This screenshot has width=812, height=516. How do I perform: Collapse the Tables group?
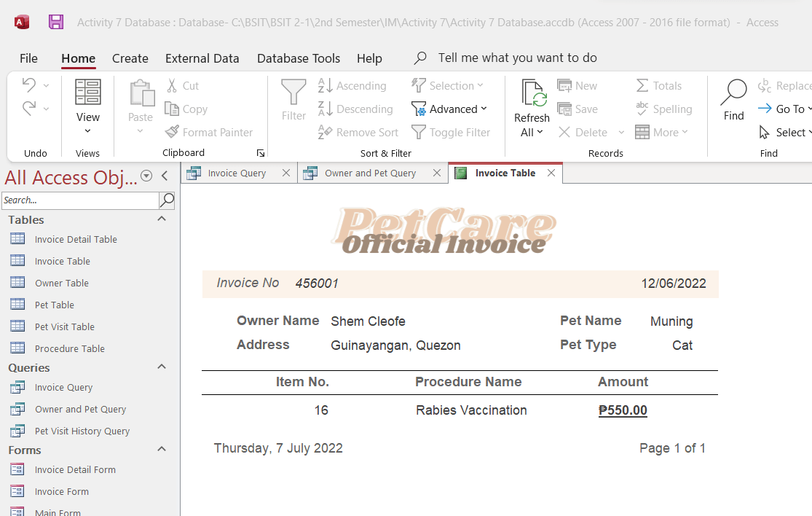point(162,219)
